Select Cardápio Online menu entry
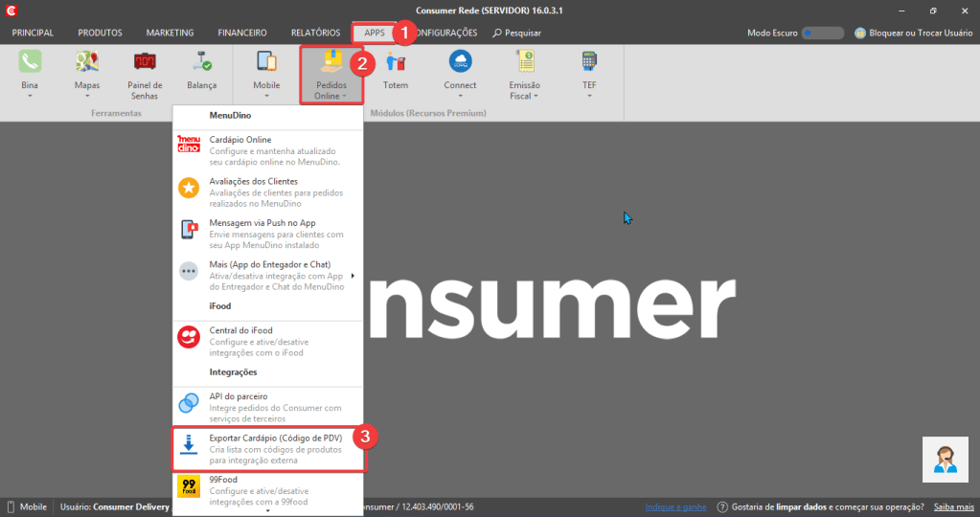Image resolution: width=980 pixels, height=517 pixels. pyautogui.click(x=267, y=150)
